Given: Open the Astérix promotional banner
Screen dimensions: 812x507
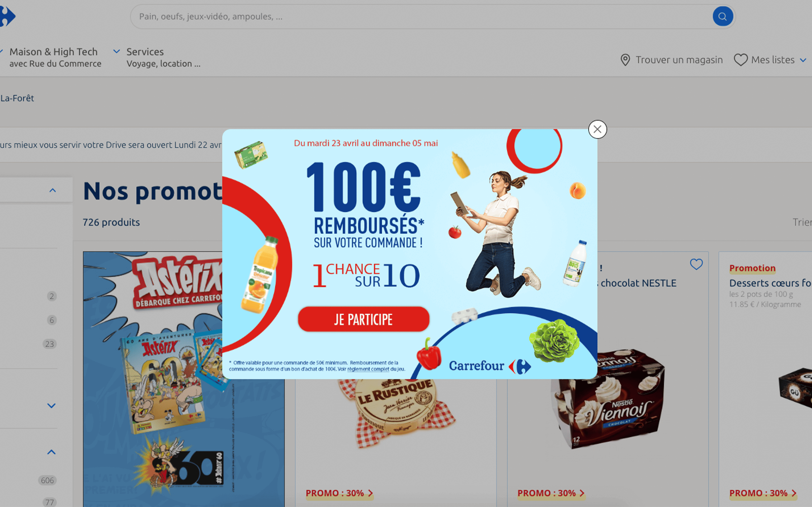Looking at the screenshot, I should pyautogui.click(x=153, y=379).
